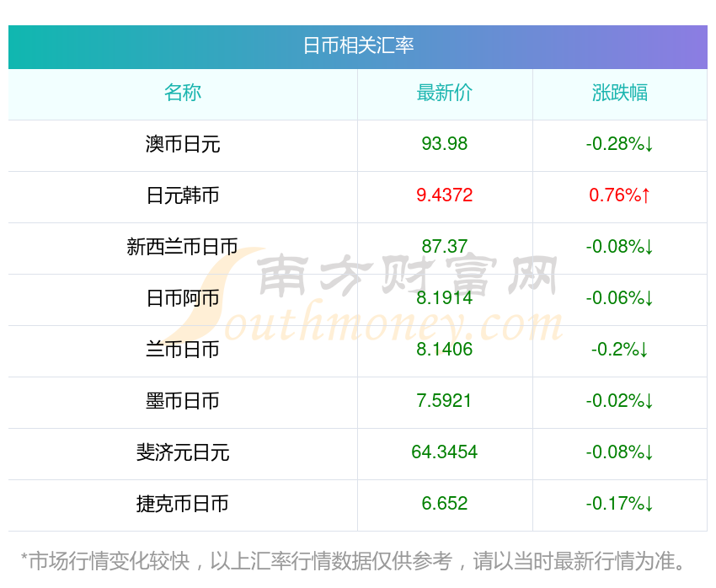Click the price 8.1406
The height and width of the screenshot is (588, 716).
pyautogui.click(x=444, y=350)
